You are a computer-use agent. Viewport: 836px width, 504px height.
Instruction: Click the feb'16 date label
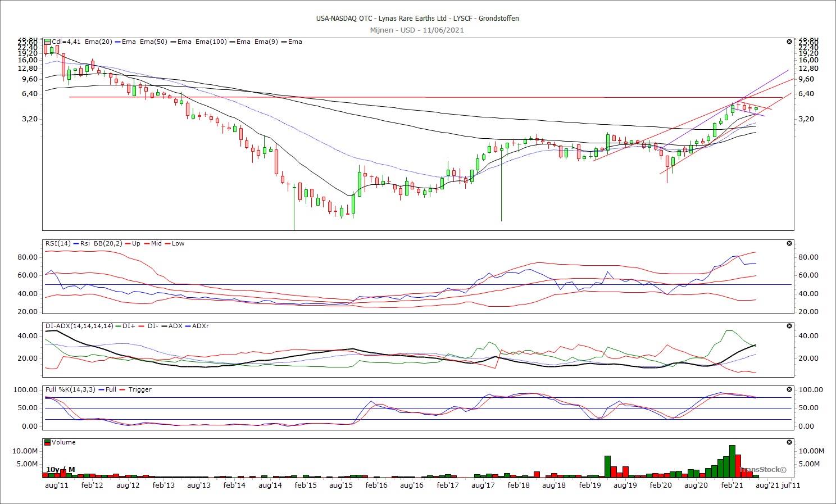(376, 485)
